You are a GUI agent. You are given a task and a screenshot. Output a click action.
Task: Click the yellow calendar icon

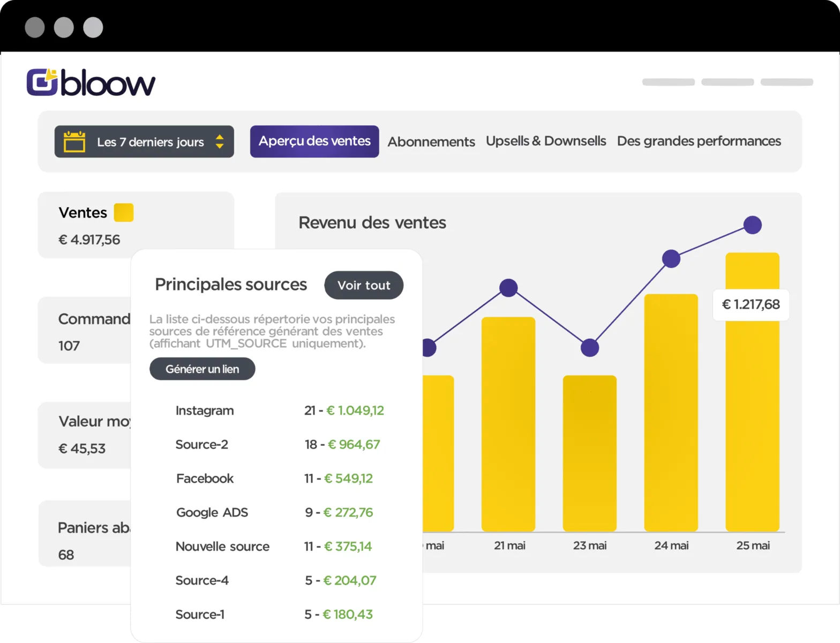74,141
